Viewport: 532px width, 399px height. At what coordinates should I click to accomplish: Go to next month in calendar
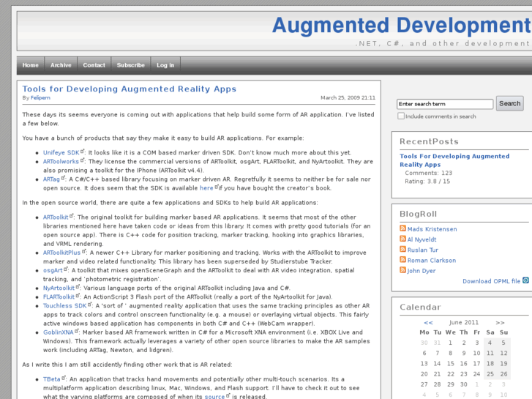pos(500,323)
